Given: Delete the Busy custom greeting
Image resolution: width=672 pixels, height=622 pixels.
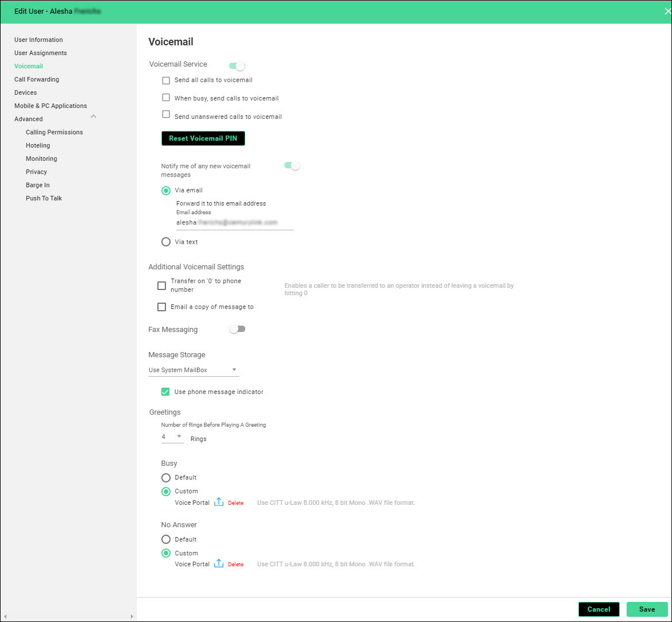Looking at the screenshot, I should coord(235,503).
